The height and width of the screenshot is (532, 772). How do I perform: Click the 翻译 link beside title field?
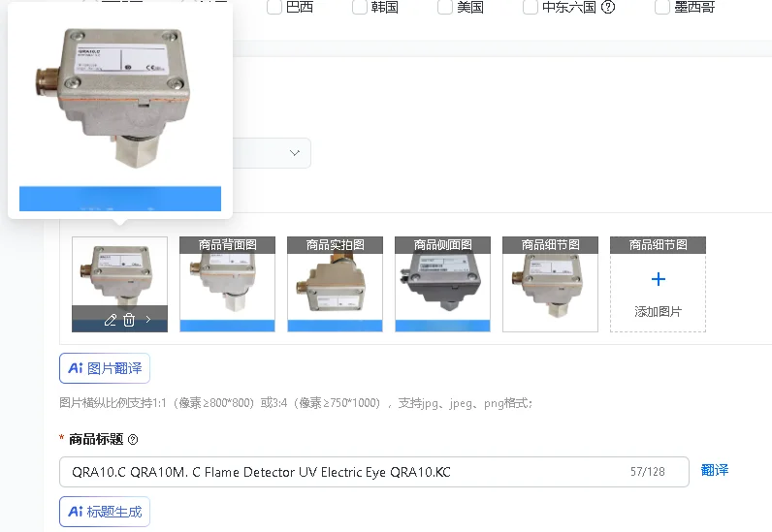(x=715, y=471)
